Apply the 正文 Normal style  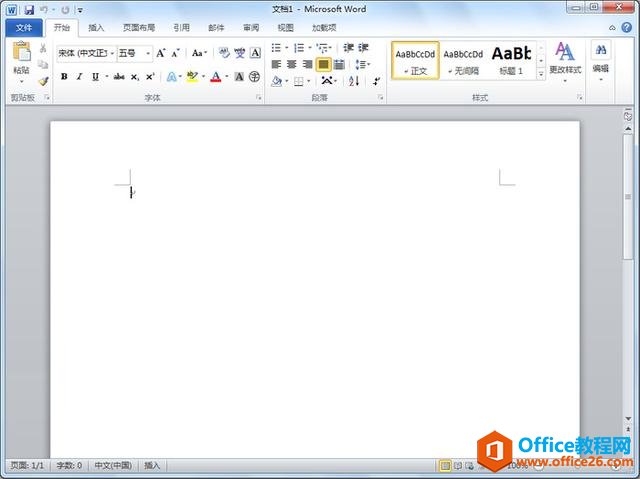(416, 60)
